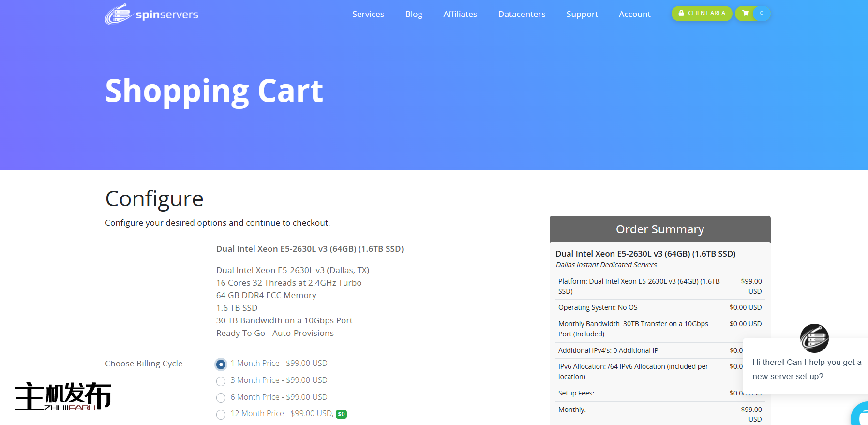Open the chat assistant avatar
The image size is (868, 425).
tap(814, 338)
